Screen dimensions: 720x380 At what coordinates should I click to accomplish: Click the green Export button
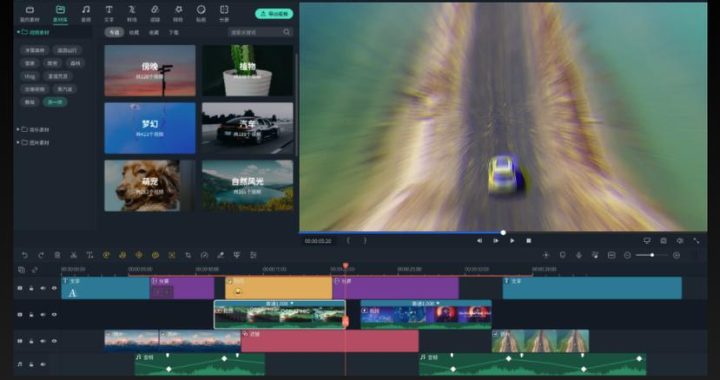[274, 14]
